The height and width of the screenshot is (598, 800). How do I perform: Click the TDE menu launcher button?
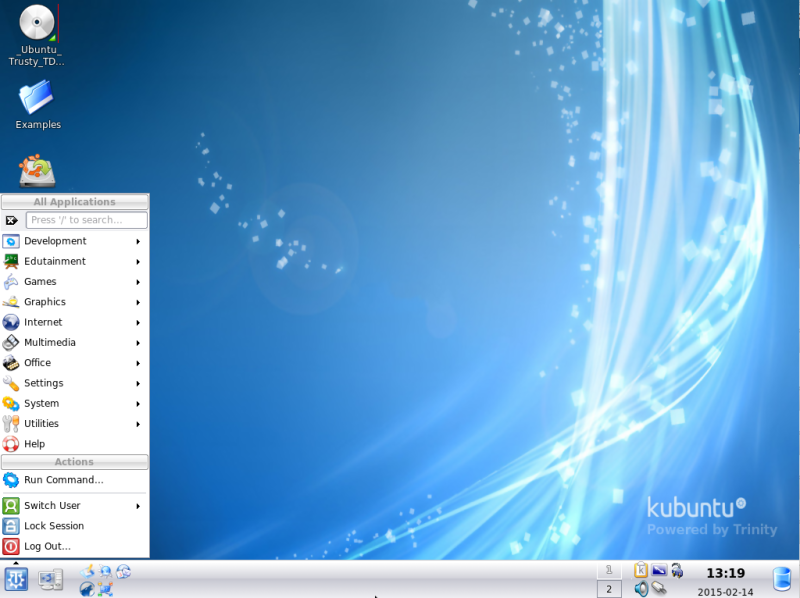(16, 579)
